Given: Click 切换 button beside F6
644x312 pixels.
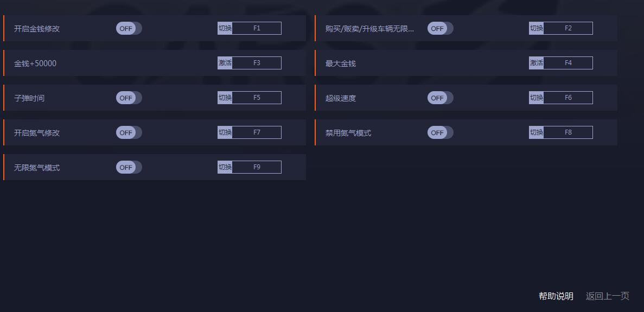Looking at the screenshot, I should tap(537, 98).
